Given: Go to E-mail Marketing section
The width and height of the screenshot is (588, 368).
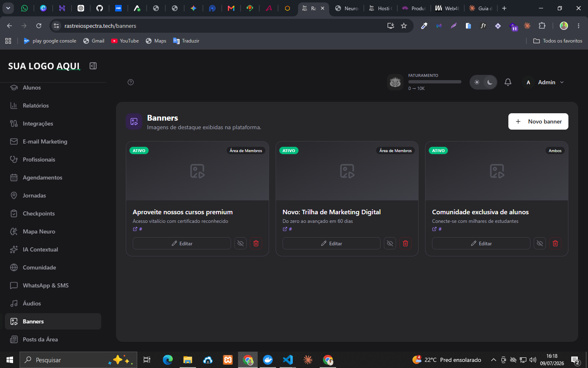Looking at the screenshot, I should coord(53,141).
